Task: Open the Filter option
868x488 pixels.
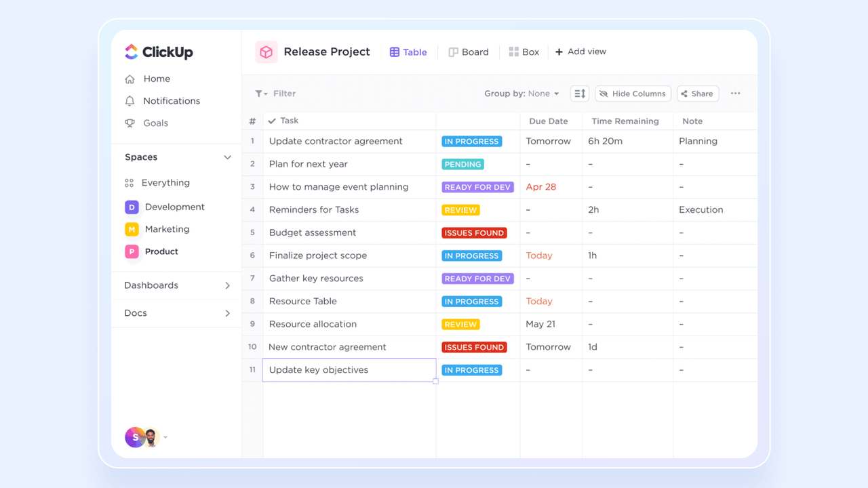Action: (275, 94)
